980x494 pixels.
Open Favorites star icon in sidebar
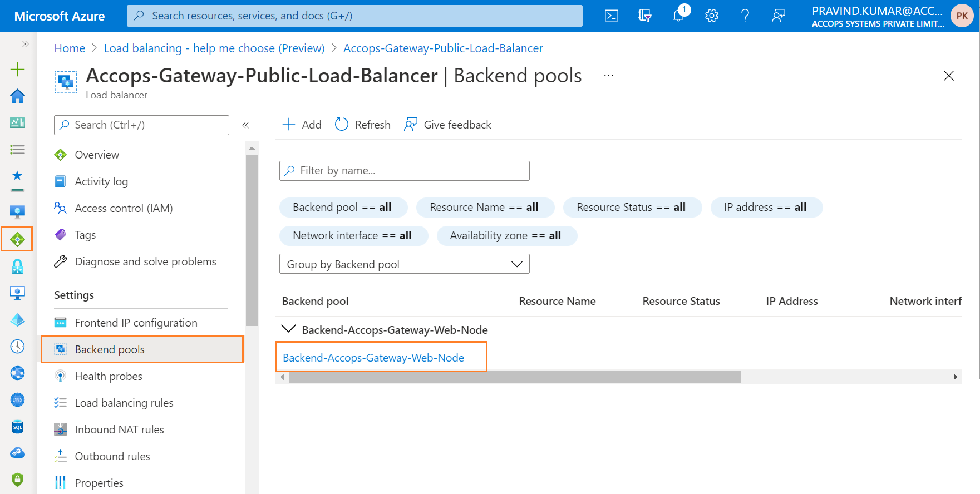tap(18, 176)
